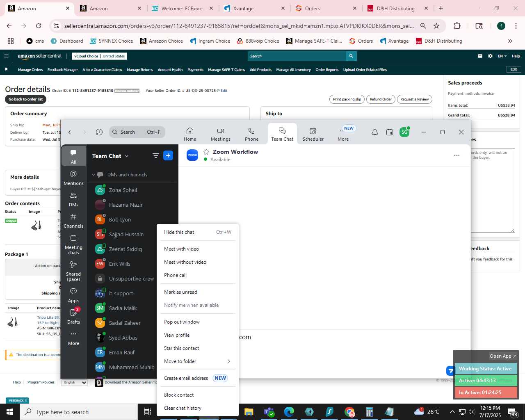Collapse DMs and channels section
This screenshot has height=420, width=525.
pyautogui.click(x=94, y=175)
